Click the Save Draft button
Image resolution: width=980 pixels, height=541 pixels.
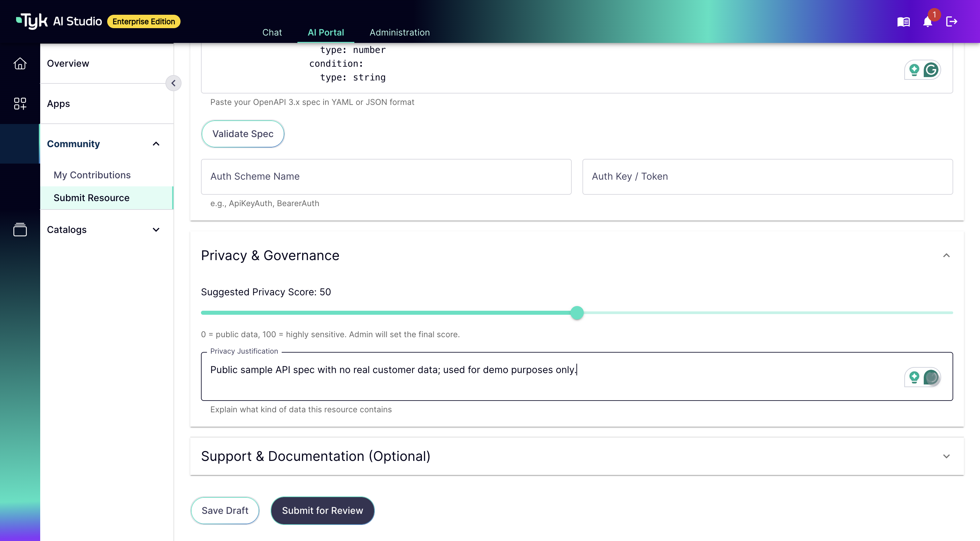pyautogui.click(x=225, y=510)
